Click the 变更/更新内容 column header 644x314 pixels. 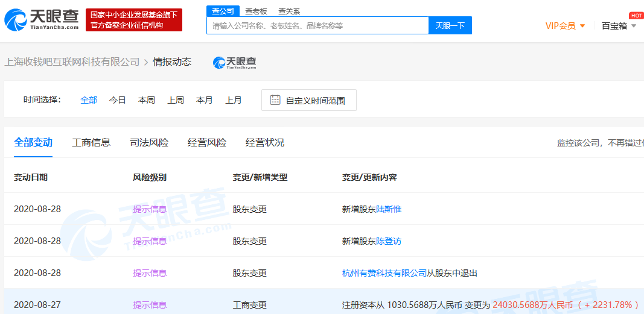(369, 178)
